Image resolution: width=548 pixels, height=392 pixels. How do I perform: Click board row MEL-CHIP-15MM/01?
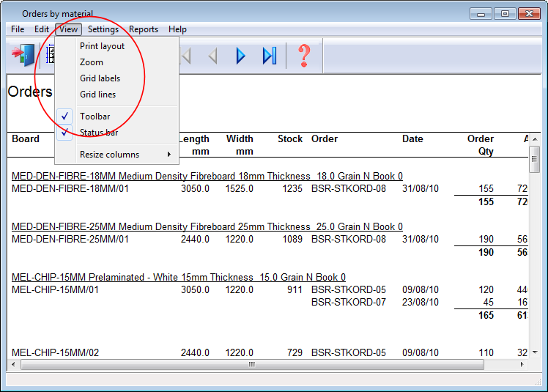point(55,290)
